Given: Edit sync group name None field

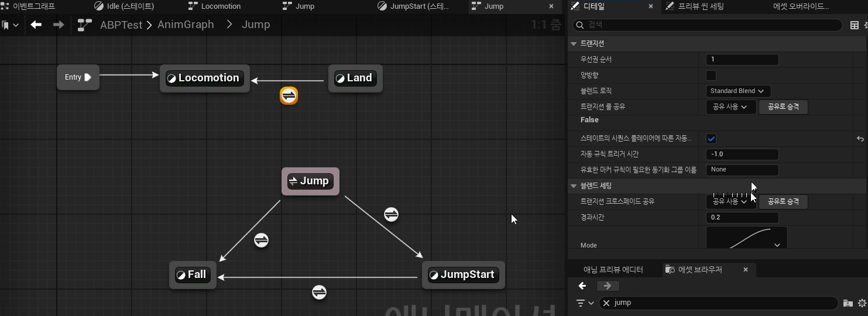Looking at the screenshot, I should pyautogui.click(x=742, y=170).
